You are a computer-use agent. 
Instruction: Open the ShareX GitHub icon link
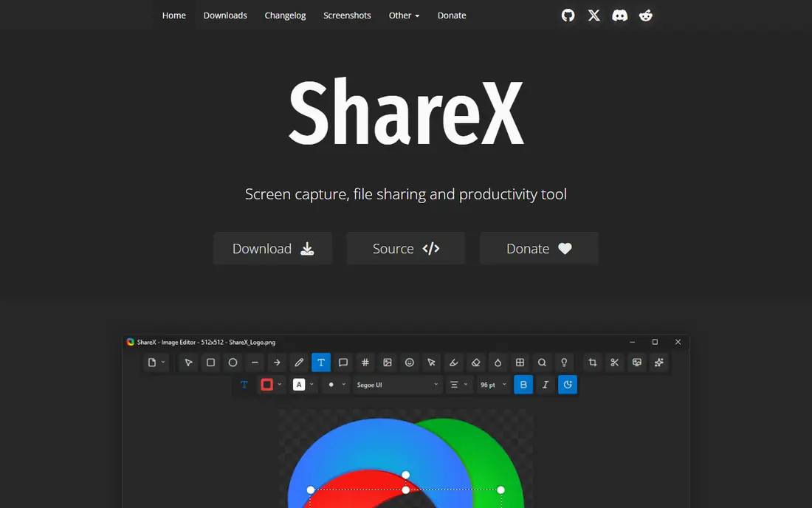(x=568, y=16)
